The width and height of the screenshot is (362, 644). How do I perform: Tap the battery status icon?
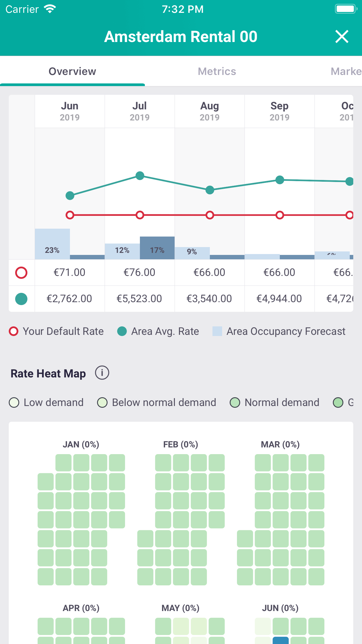[x=346, y=9]
